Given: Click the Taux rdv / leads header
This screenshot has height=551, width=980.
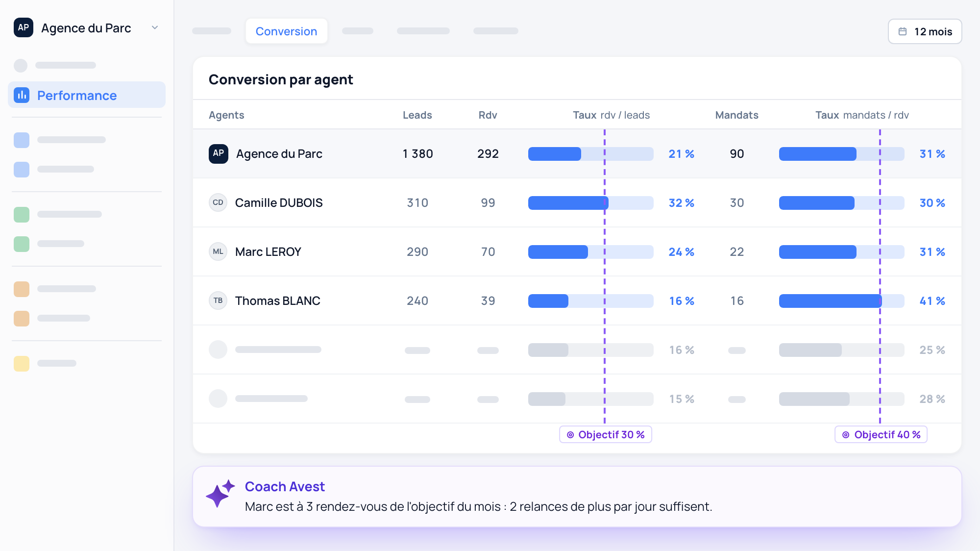Looking at the screenshot, I should (x=612, y=115).
